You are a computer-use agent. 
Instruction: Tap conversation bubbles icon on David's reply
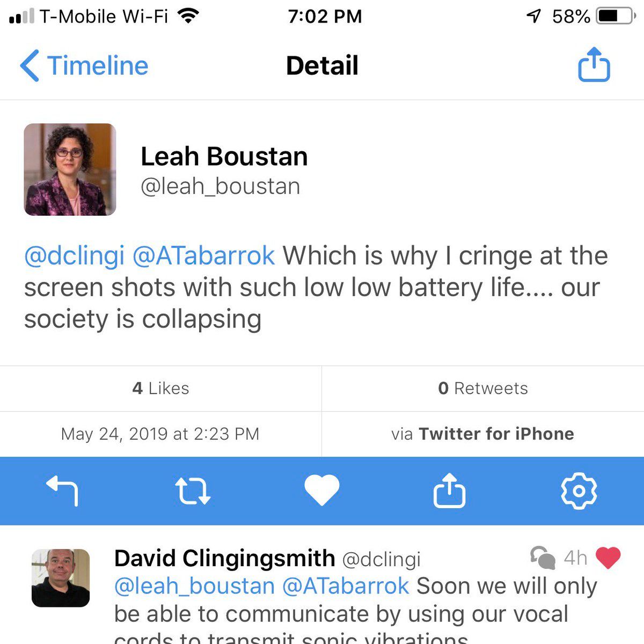tap(542, 558)
